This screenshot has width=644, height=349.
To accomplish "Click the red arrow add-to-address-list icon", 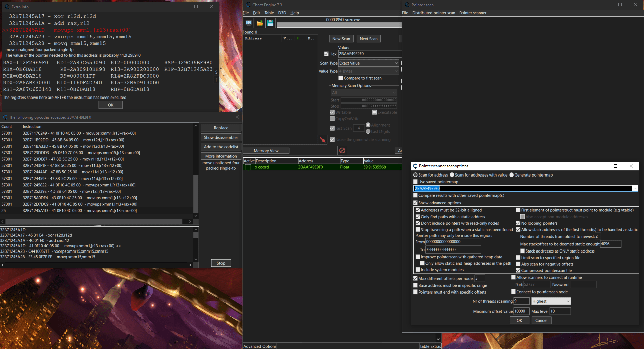I will pos(323,139).
